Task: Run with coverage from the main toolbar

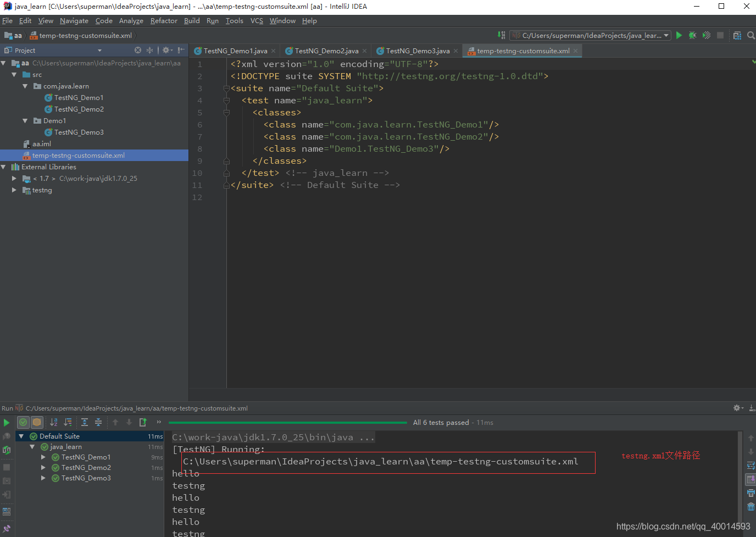Action: [x=707, y=35]
